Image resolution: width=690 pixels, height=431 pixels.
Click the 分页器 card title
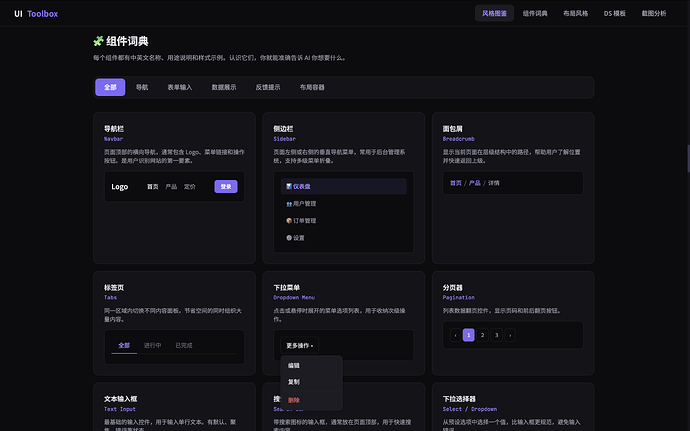(453, 287)
